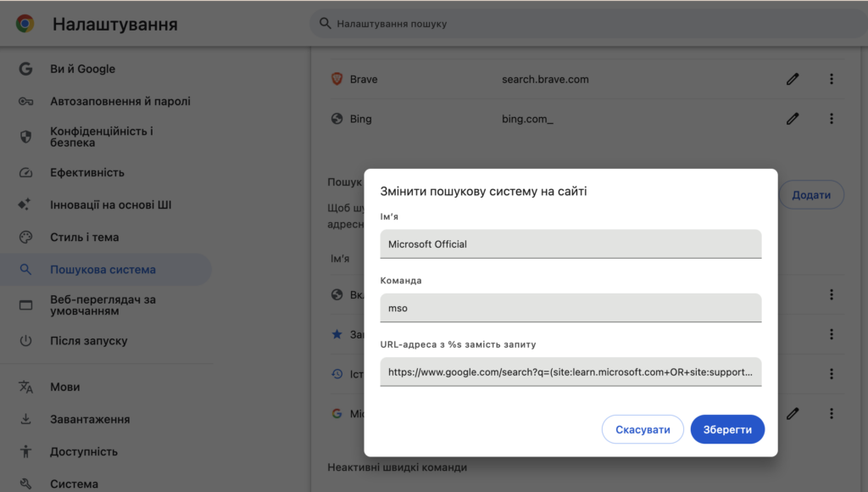
Task: Click the URL-адреса field
Action: (570, 372)
